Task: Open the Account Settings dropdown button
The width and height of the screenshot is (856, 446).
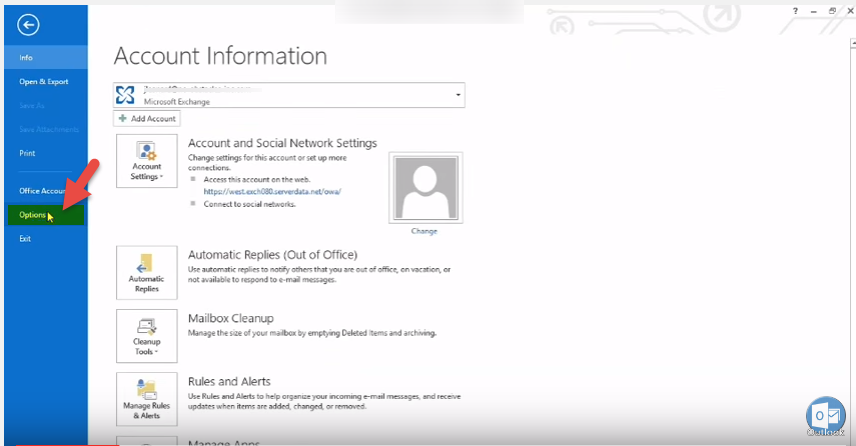Action: coord(147,161)
